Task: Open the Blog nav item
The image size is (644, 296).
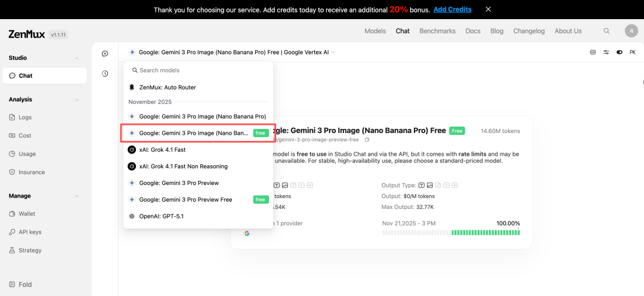Action: click(x=497, y=31)
